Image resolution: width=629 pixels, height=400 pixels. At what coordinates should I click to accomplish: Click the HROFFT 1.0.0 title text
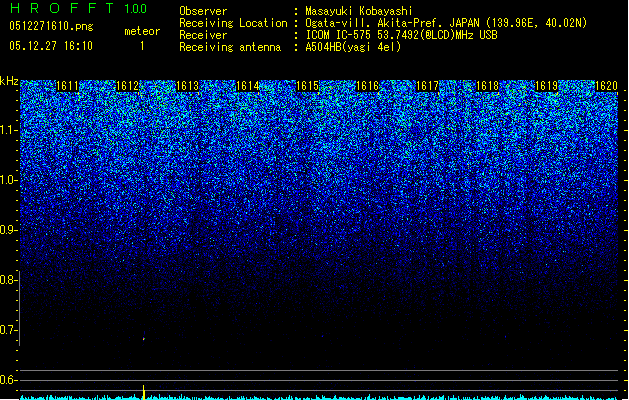click(x=78, y=8)
